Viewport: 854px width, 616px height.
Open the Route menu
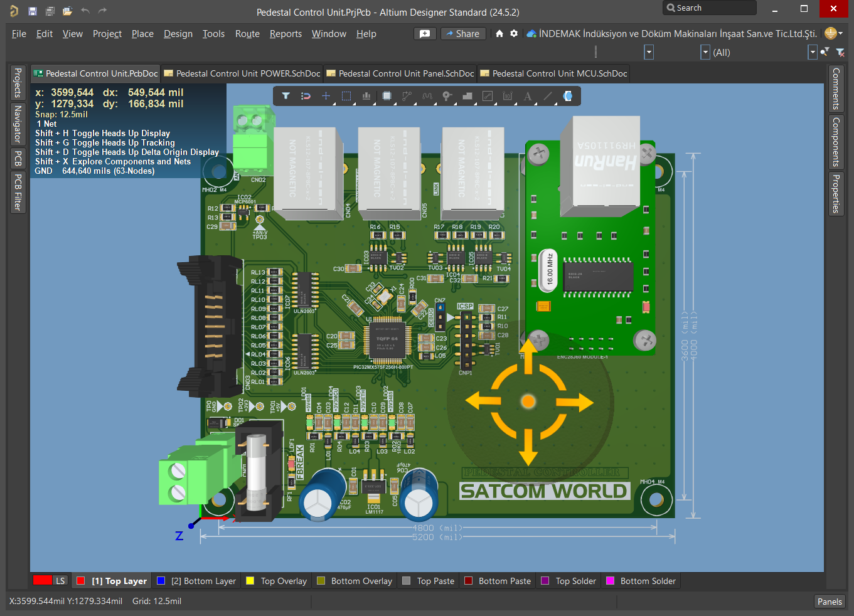pyautogui.click(x=247, y=34)
